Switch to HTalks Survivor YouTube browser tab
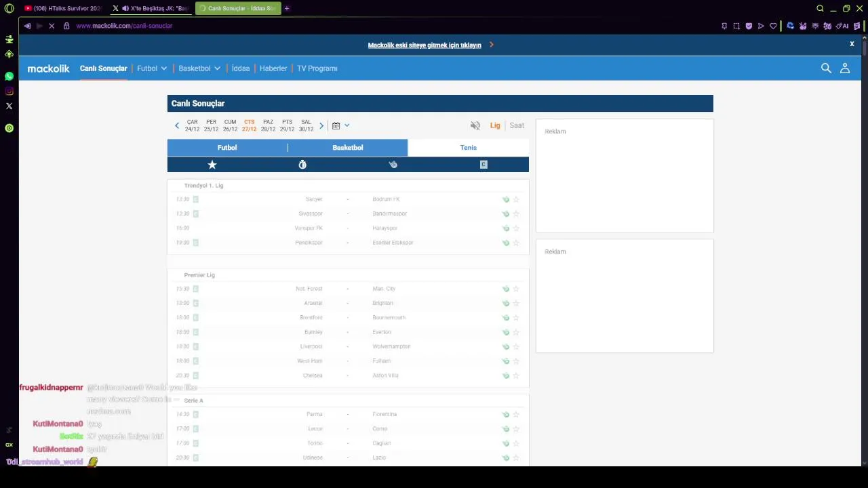Viewport: 868px width, 488px height. tap(62, 9)
